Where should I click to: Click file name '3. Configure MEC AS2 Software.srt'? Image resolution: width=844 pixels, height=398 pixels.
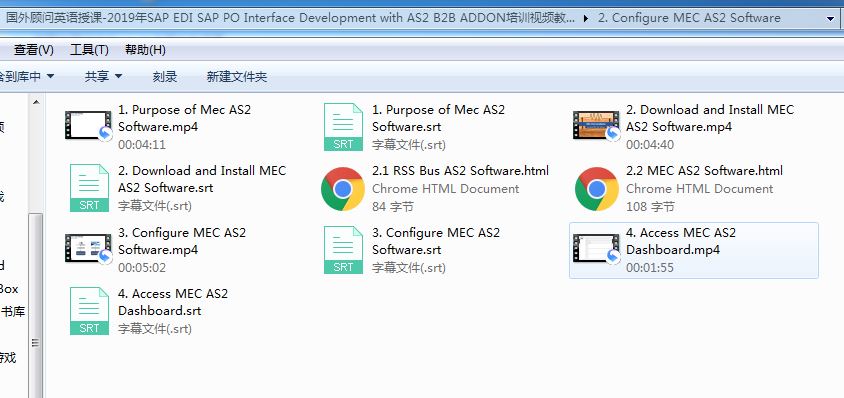pyautogui.click(x=436, y=241)
